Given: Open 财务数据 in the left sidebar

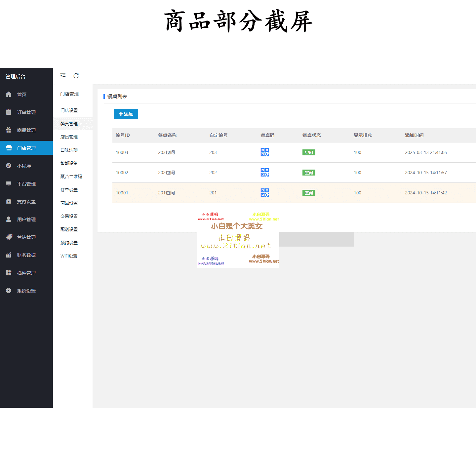Looking at the screenshot, I should click(x=26, y=255).
